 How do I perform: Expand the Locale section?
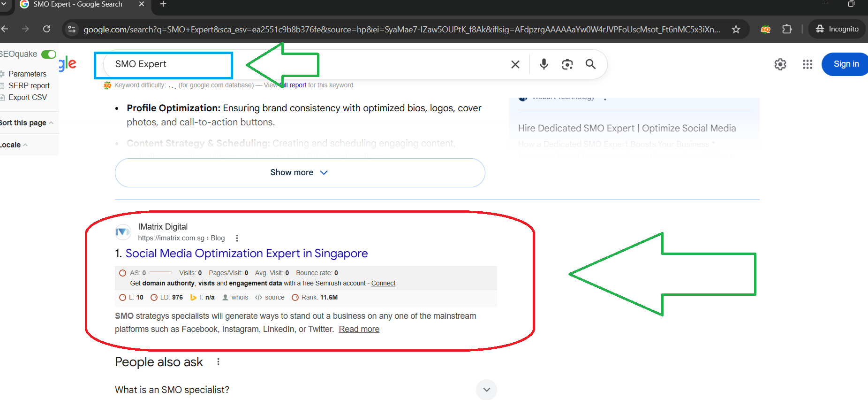(x=14, y=145)
